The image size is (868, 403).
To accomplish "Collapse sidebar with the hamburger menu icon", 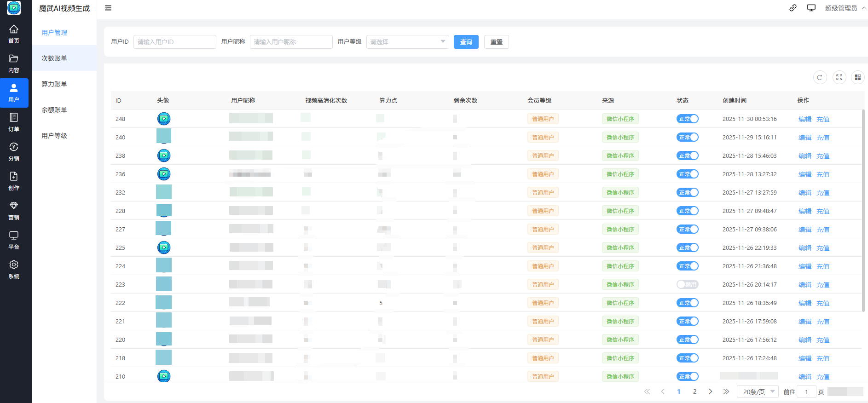I will click(x=108, y=8).
